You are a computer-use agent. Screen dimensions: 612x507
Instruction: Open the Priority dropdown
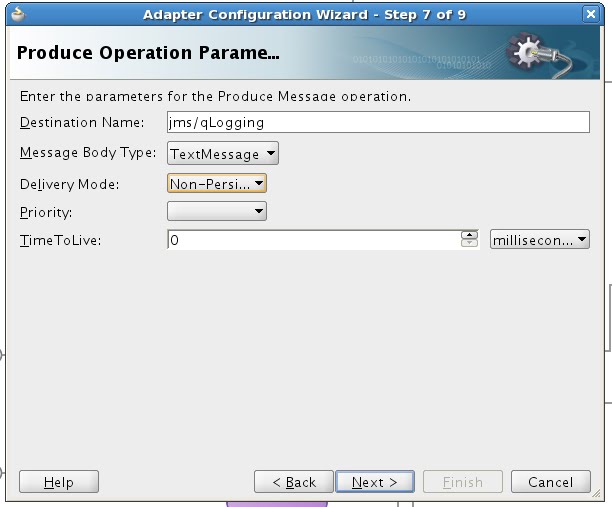(217, 211)
